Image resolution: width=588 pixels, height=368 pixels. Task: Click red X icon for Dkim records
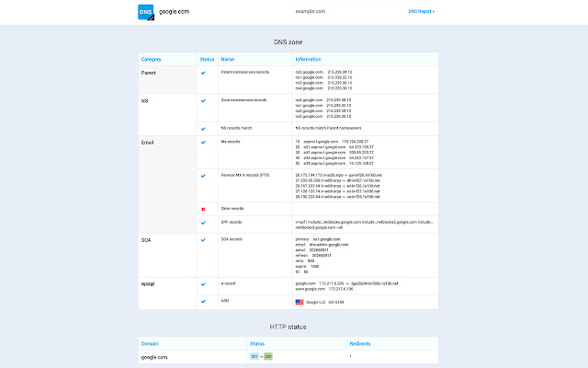click(203, 209)
